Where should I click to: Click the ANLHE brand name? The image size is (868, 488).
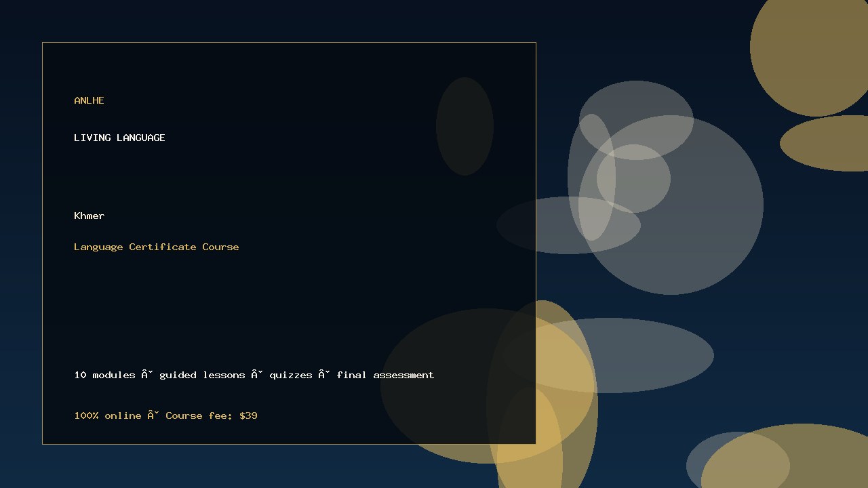coord(89,100)
